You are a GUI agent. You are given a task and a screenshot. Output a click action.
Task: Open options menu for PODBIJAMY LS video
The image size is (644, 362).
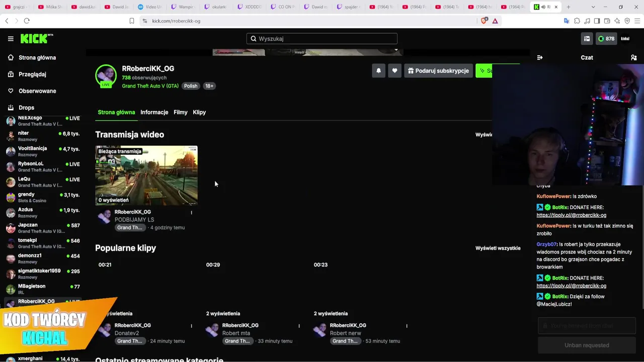(x=191, y=213)
